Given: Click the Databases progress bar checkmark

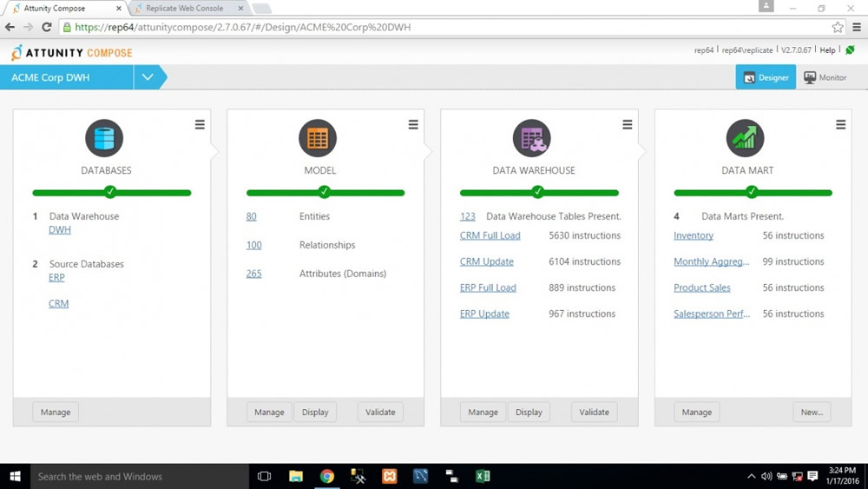Looking at the screenshot, I should pyautogui.click(x=110, y=192).
